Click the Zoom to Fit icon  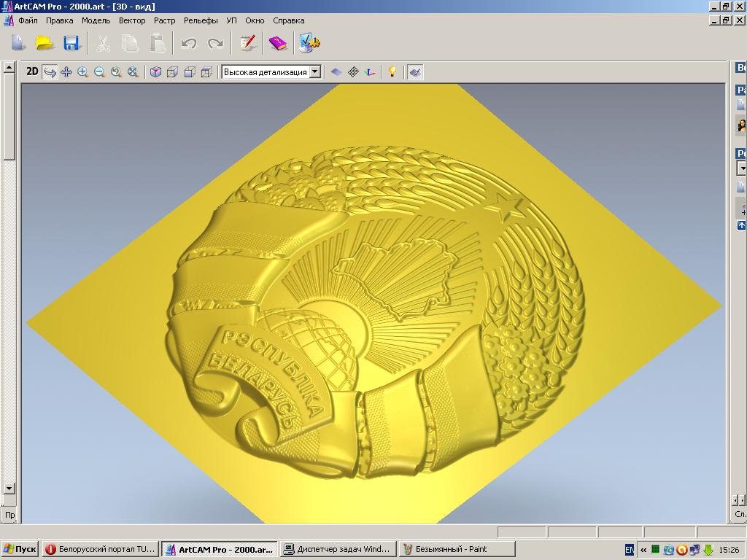pos(133,72)
